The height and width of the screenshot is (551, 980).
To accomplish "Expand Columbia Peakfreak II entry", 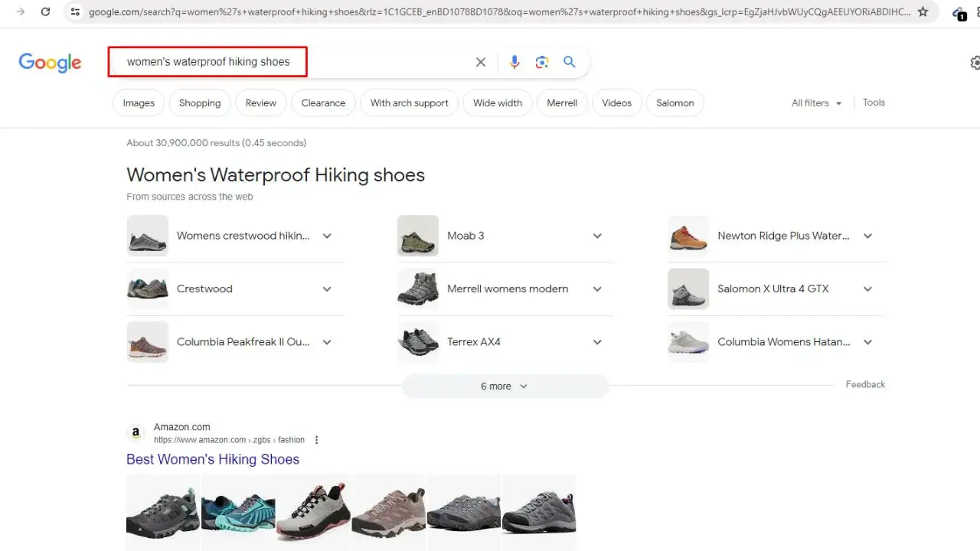I will click(327, 342).
